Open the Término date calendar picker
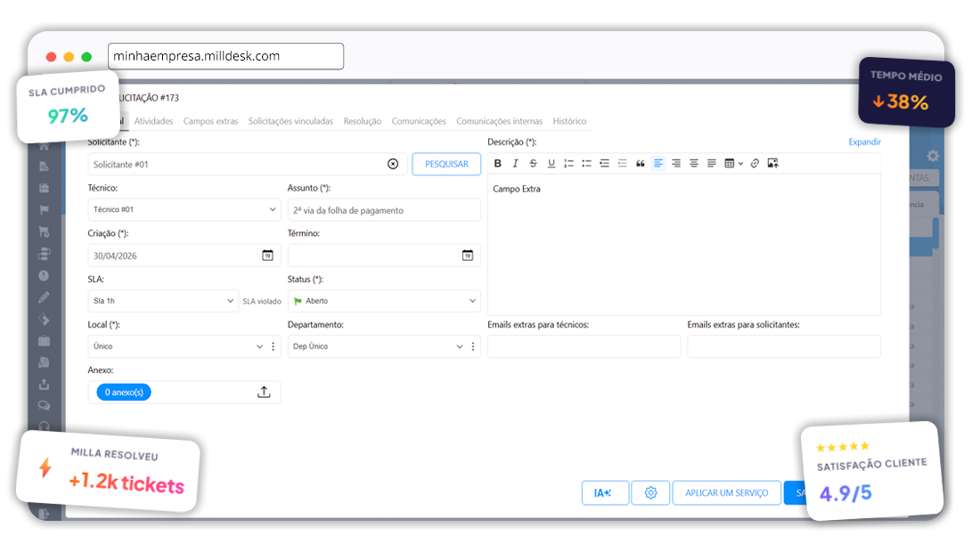This screenshot has height=552, width=980. click(x=468, y=256)
